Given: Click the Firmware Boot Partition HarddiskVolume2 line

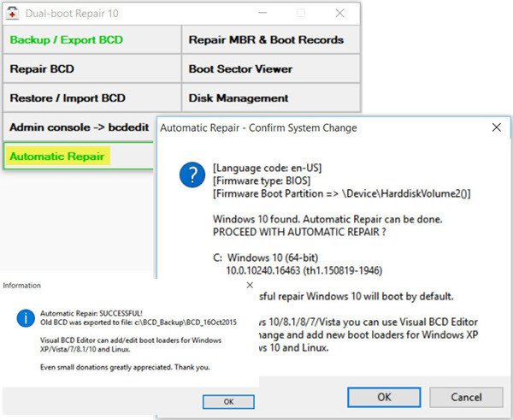Looking at the screenshot, I should click(x=342, y=193).
